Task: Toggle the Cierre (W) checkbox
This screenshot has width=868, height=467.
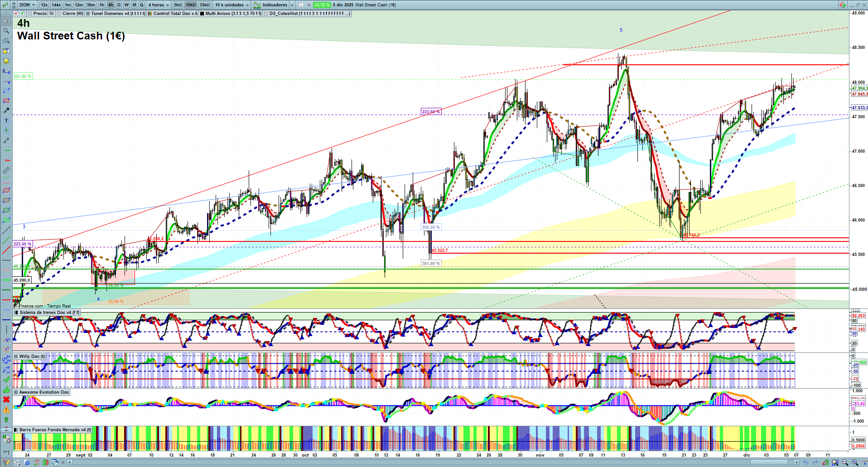Action: pyautogui.click(x=59, y=14)
